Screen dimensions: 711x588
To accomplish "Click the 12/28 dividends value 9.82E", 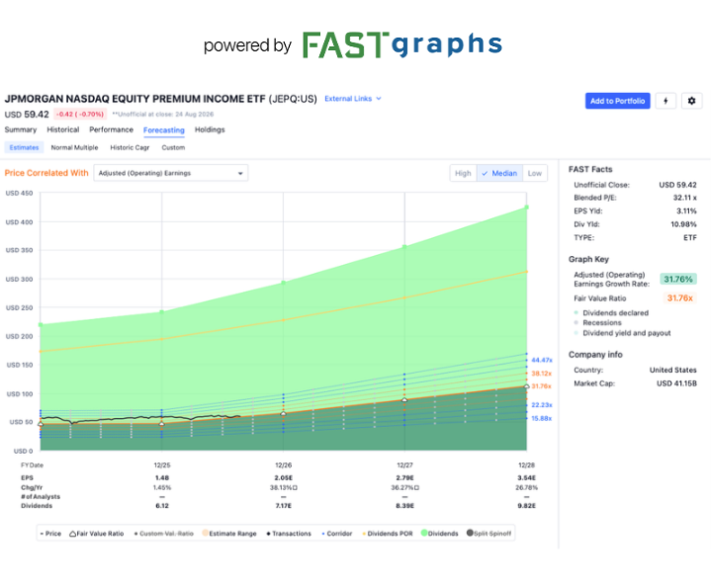I will [x=526, y=506].
